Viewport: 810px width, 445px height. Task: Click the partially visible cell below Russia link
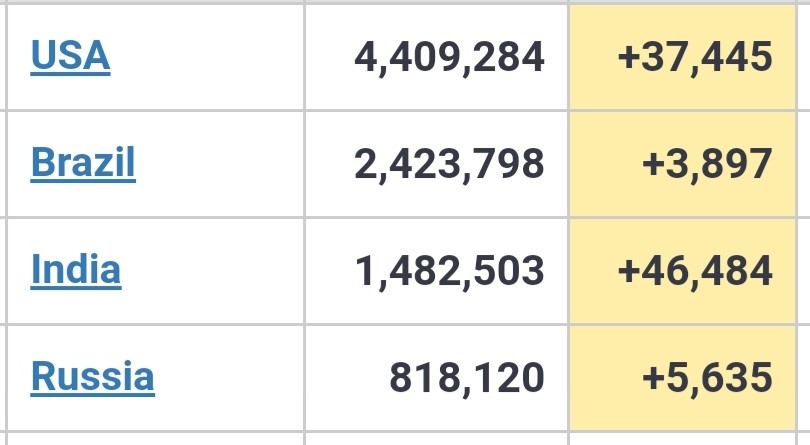pos(155,439)
